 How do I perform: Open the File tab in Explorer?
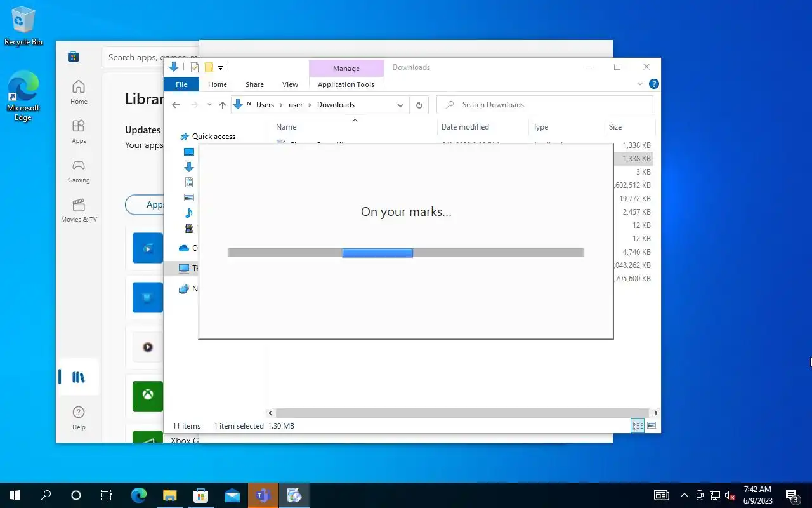point(181,84)
